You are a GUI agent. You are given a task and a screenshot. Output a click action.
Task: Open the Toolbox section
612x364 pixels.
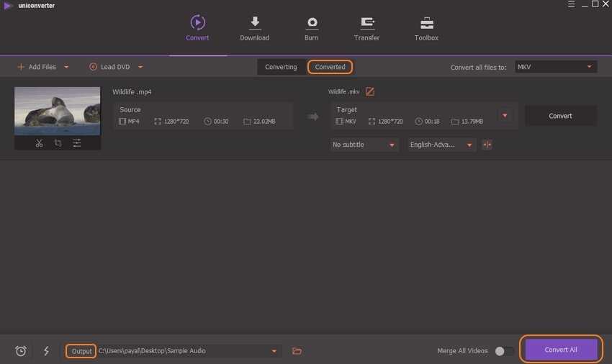426,29
